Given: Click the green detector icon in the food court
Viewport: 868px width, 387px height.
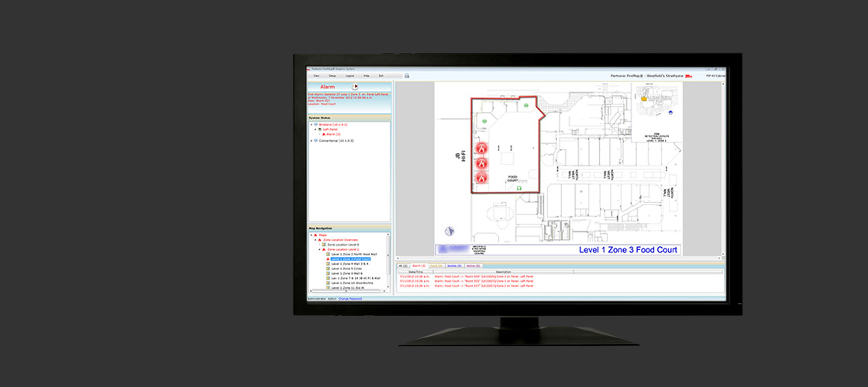Looking at the screenshot, I should (x=484, y=122).
